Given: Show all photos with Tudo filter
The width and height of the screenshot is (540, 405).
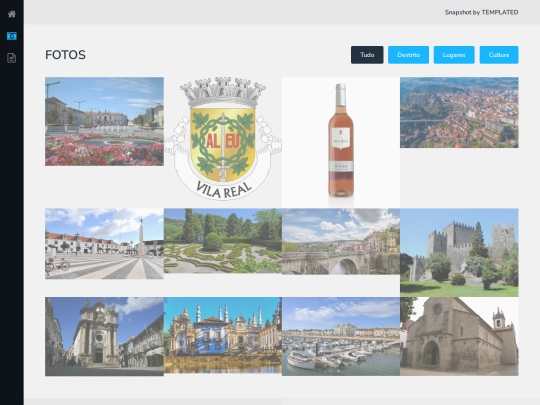Looking at the screenshot, I should (367, 55).
